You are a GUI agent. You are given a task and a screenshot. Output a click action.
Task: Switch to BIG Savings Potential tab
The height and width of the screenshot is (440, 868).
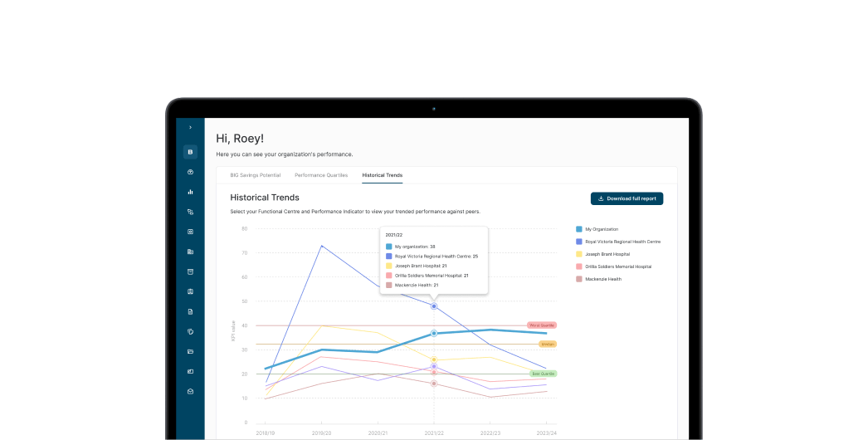(255, 175)
